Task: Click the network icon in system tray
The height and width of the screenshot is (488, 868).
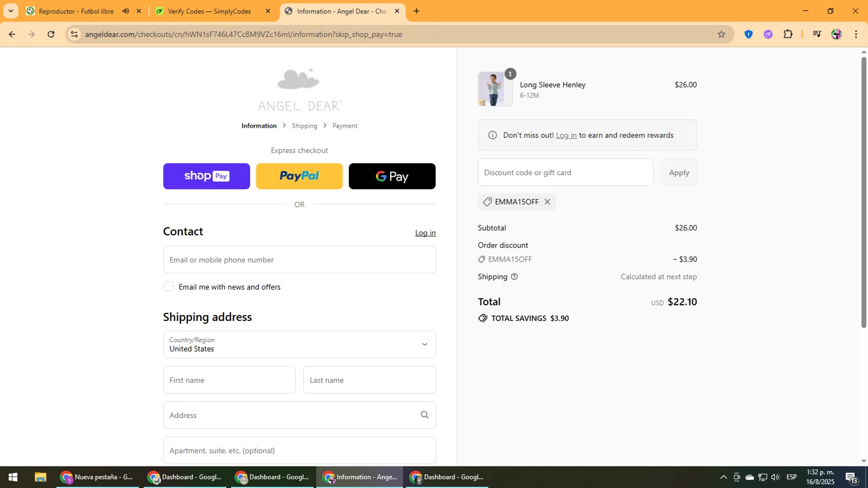Action: [x=762, y=477]
